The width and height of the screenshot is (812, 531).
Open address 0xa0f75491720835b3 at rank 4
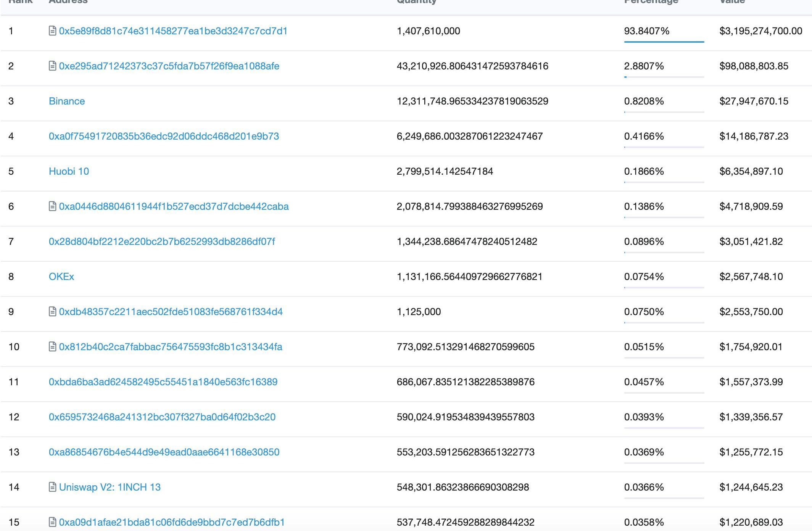164,136
